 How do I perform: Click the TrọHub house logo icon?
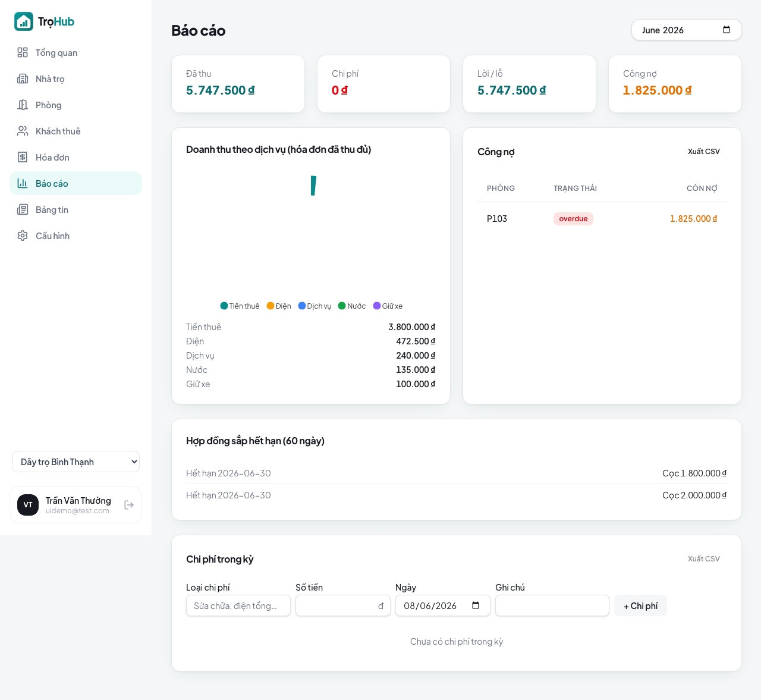[x=24, y=21]
